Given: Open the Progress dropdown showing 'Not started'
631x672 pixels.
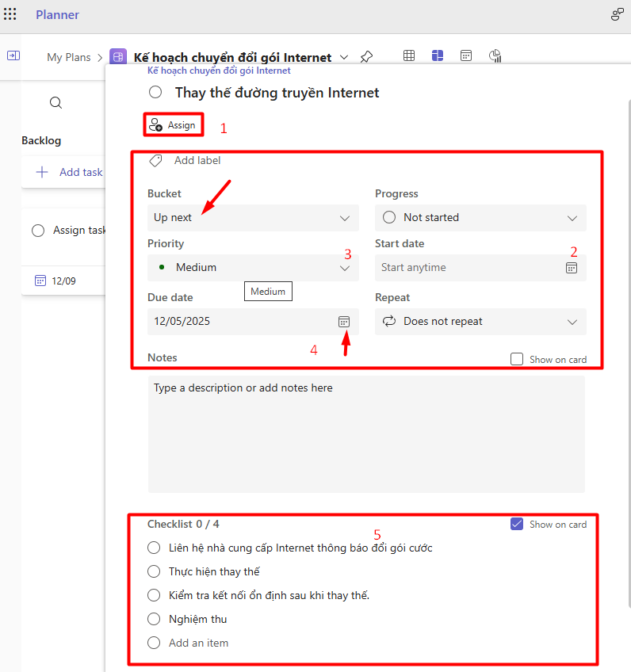Looking at the screenshot, I should coord(480,218).
